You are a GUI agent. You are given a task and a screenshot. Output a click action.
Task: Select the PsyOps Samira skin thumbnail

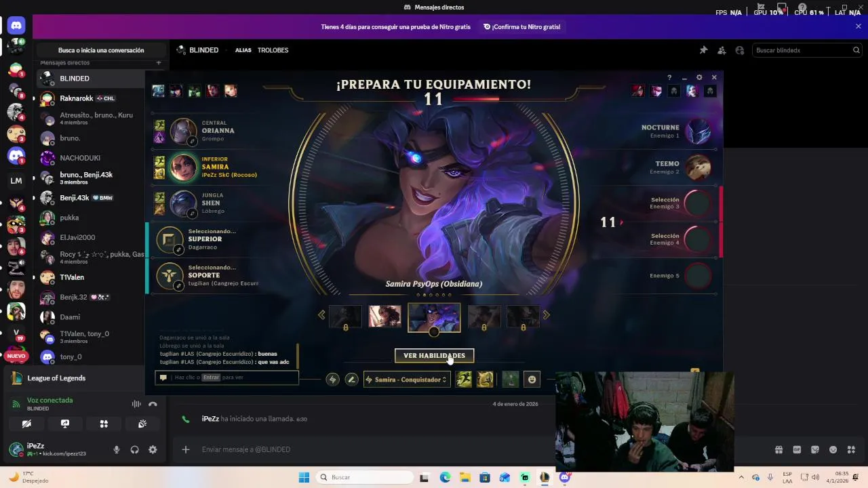[434, 317]
